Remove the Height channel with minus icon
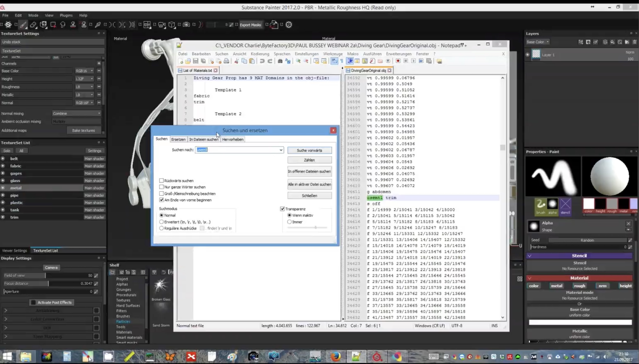The width and height of the screenshot is (639, 364). pos(99,79)
